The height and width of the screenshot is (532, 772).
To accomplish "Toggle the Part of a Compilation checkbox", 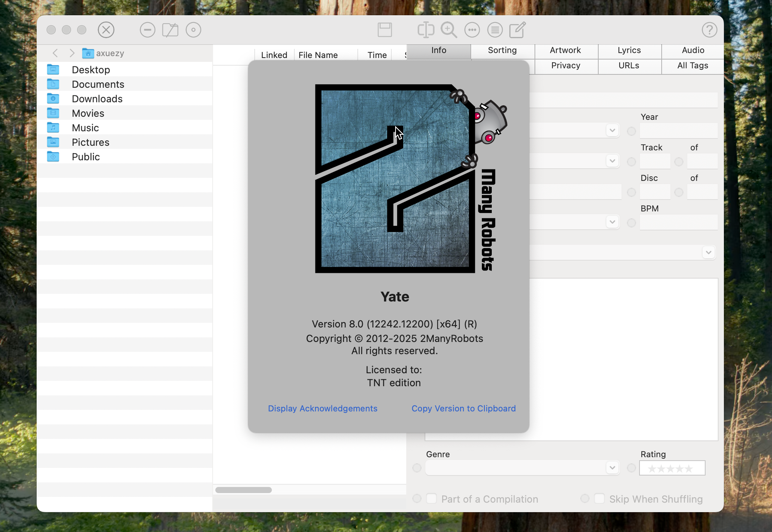I will pyautogui.click(x=431, y=498).
